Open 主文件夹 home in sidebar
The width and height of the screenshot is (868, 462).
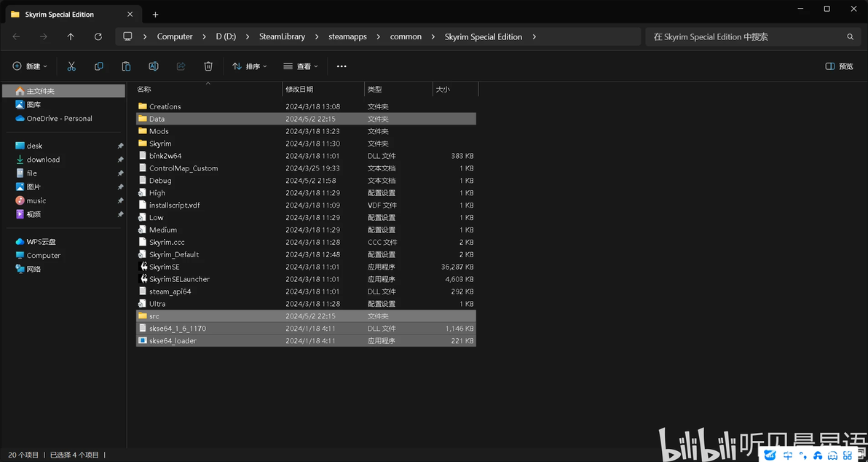[63, 91]
